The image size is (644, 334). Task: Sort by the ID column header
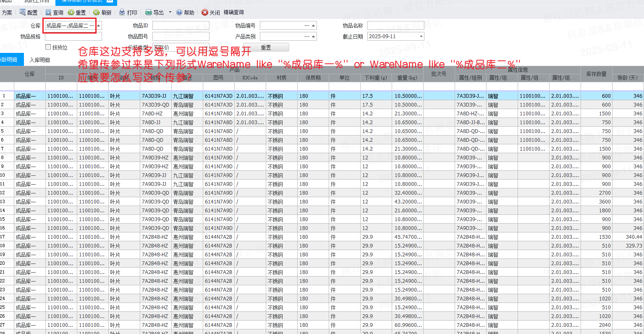61,78
